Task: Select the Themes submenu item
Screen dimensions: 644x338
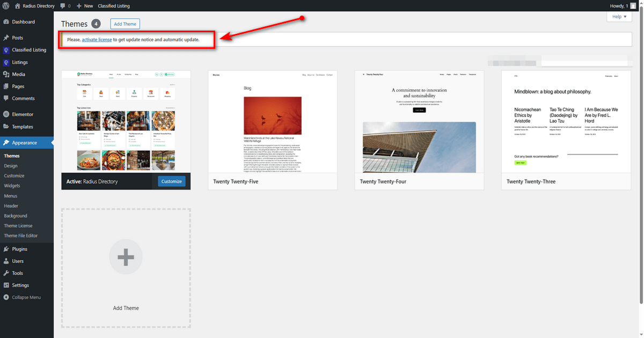Action: tap(12, 156)
